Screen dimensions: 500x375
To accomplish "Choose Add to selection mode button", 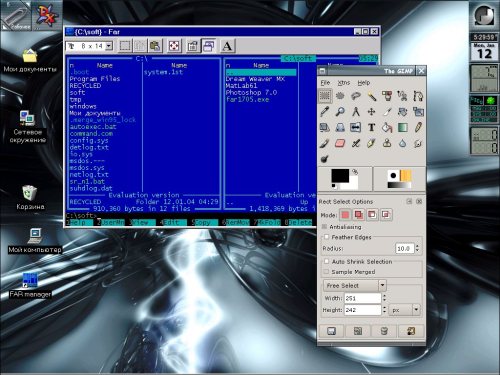I will [359, 215].
